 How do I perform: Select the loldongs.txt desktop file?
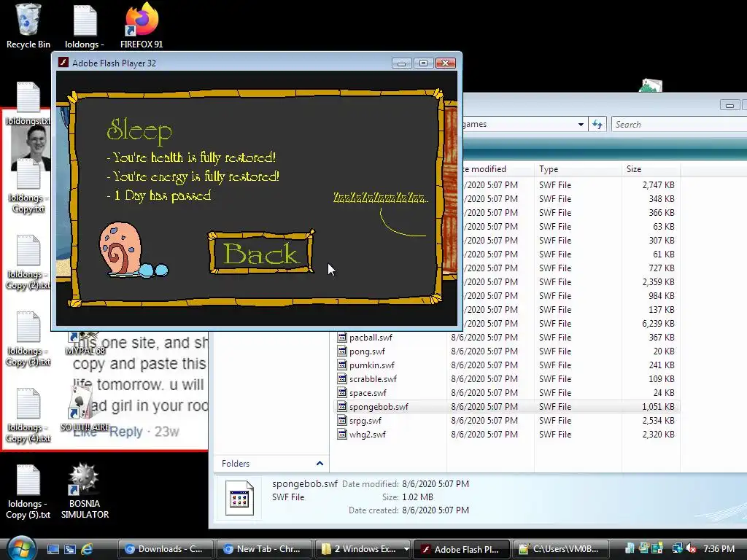(28, 104)
